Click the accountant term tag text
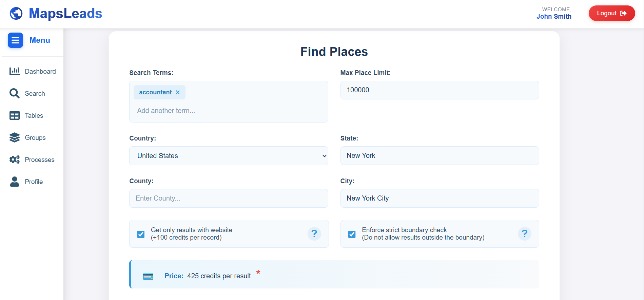Viewport: 644px width, 300px height. click(155, 92)
